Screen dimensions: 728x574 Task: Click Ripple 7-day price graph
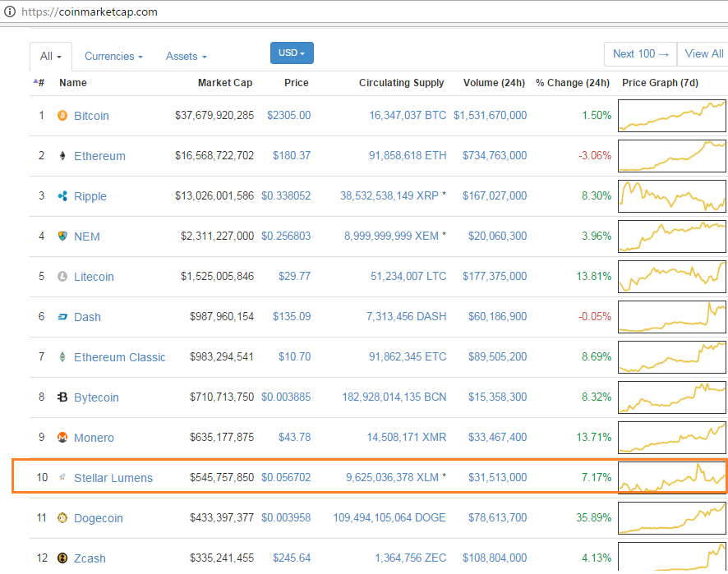pyautogui.click(x=672, y=196)
